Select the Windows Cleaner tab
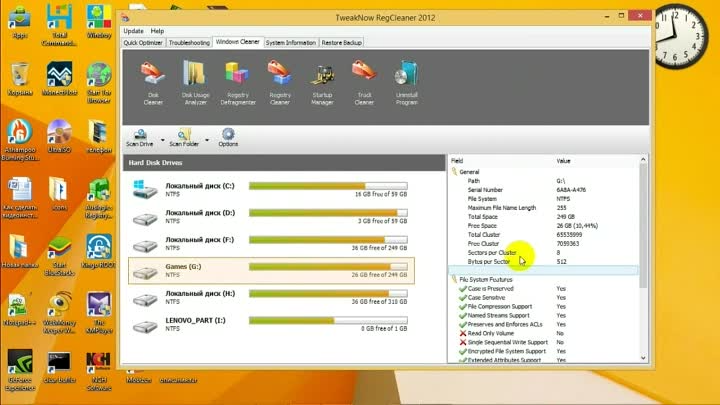 pos(237,42)
